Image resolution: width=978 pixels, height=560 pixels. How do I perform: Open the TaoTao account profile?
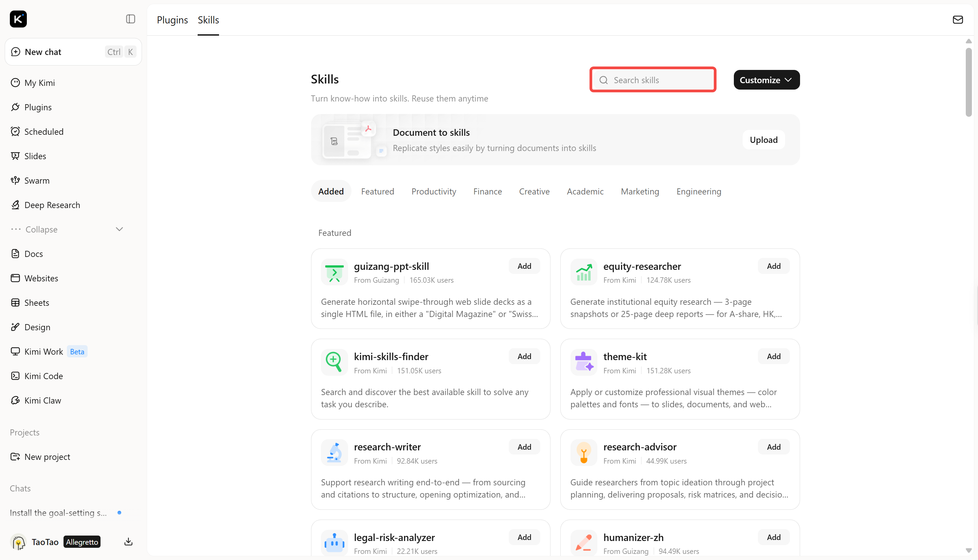(x=35, y=542)
